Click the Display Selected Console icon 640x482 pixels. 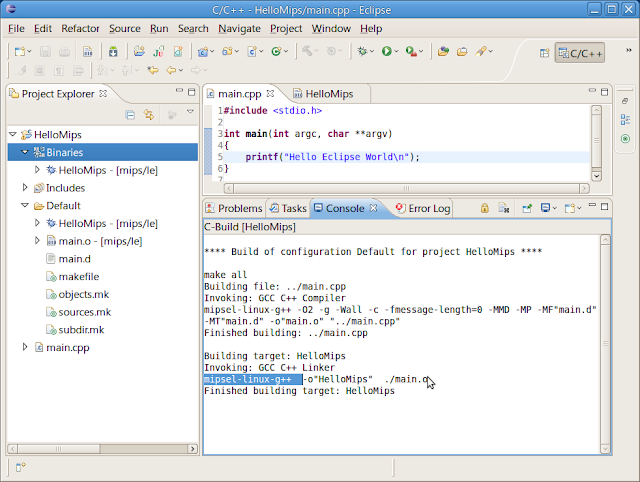pos(545,208)
